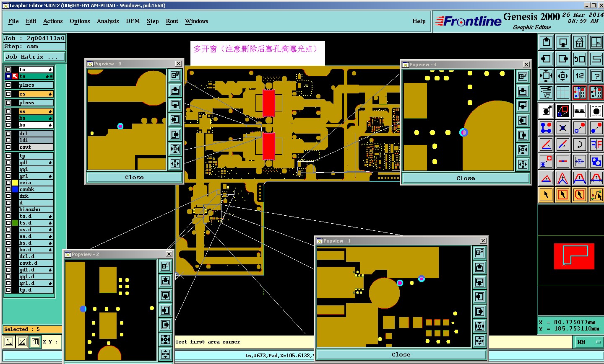The height and width of the screenshot is (364, 604).
Task: Click the pan down icon in main toolbar
Action: pyautogui.click(x=563, y=42)
